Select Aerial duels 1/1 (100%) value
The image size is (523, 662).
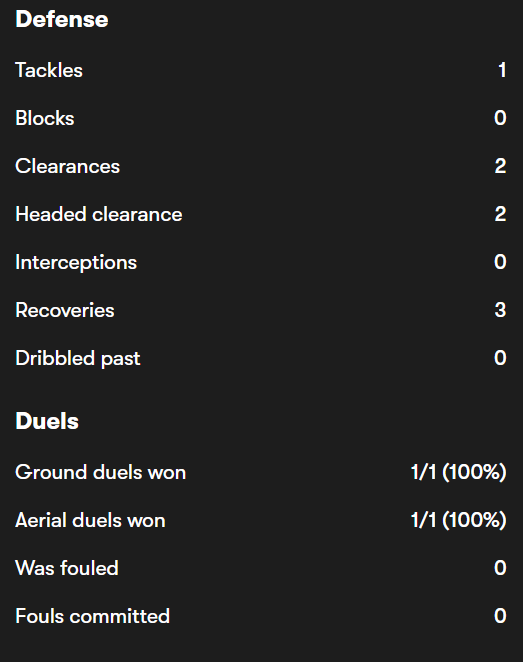click(x=458, y=520)
